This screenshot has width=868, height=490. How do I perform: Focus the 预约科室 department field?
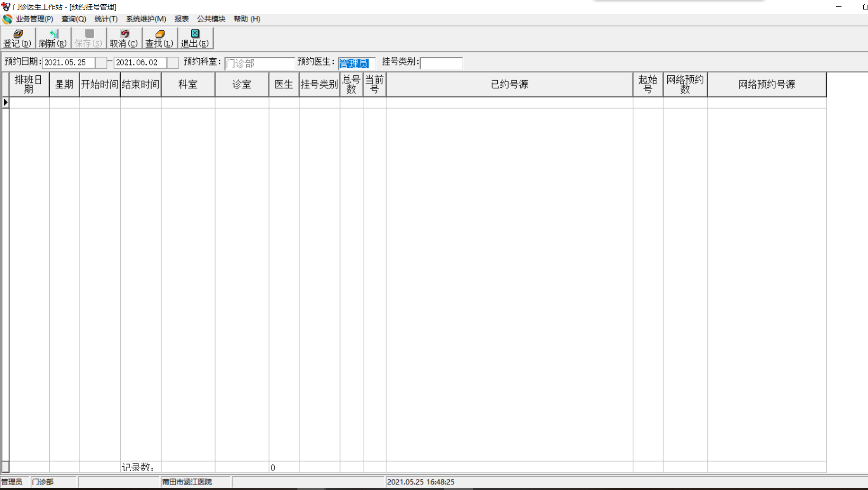pos(260,63)
